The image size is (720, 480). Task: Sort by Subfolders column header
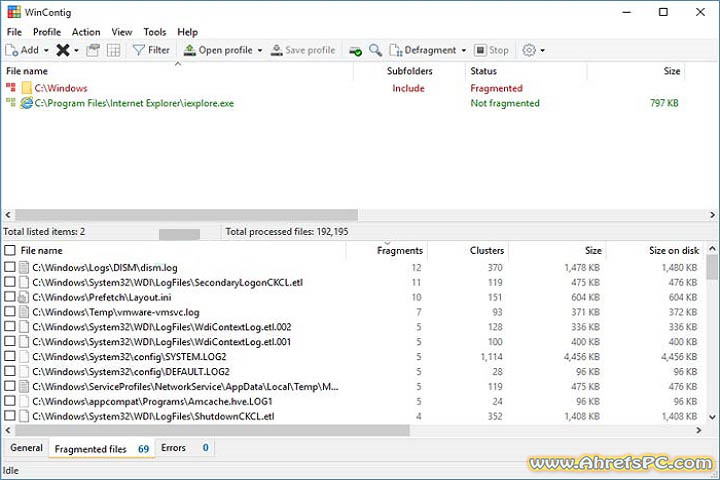point(410,71)
